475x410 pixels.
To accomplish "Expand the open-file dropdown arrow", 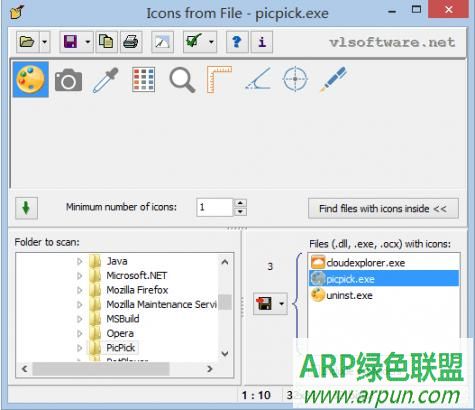I will (45, 42).
